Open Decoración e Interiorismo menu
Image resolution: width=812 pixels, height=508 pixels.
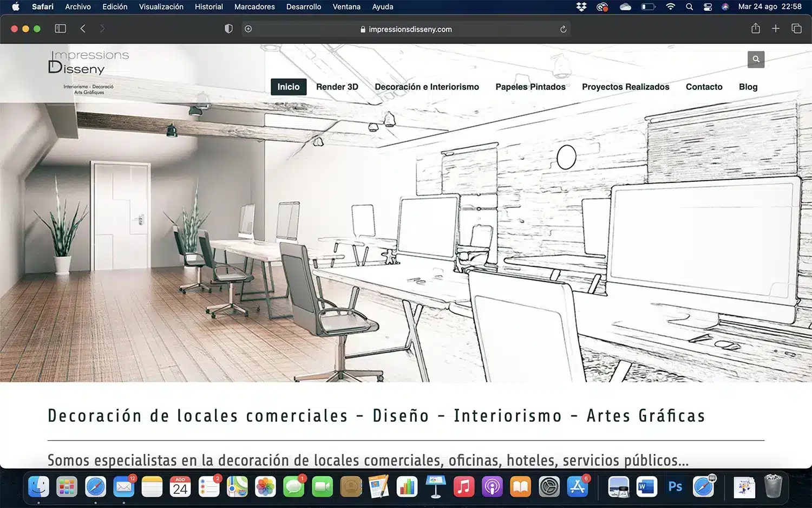click(427, 87)
